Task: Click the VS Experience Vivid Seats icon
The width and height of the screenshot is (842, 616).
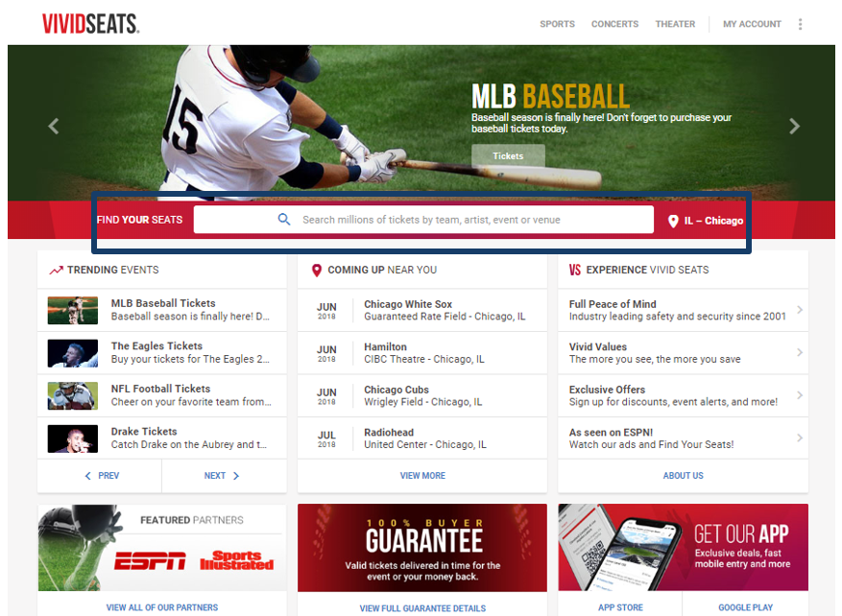Action: [x=574, y=270]
